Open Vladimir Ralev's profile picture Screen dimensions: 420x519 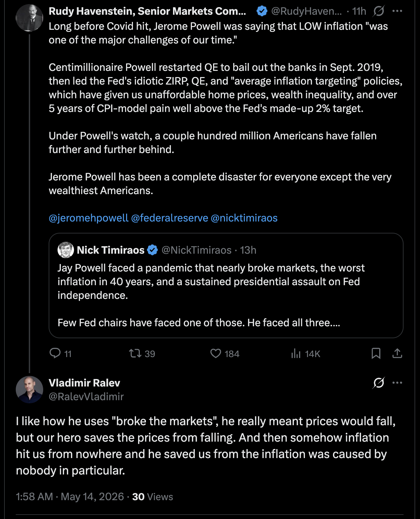click(x=29, y=390)
